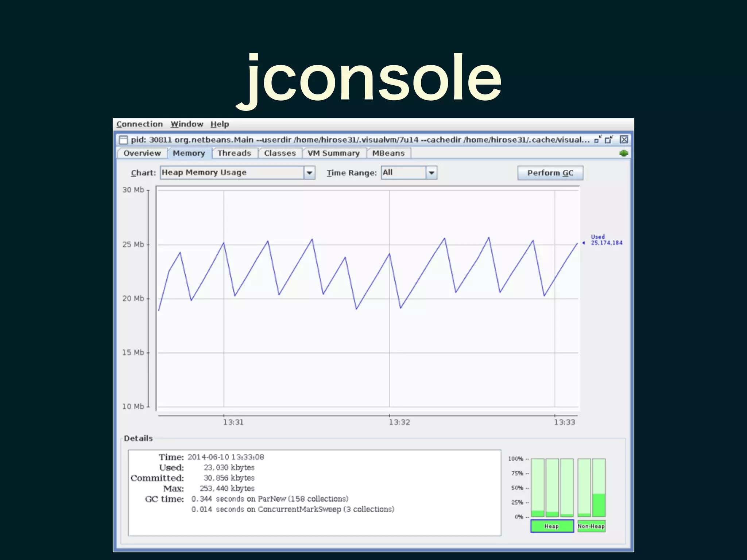This screenshot has width=747, height=560.
Task: Expand the Time Range dropdown arrow
Action: pyautogui.click(x=431, y=172)
